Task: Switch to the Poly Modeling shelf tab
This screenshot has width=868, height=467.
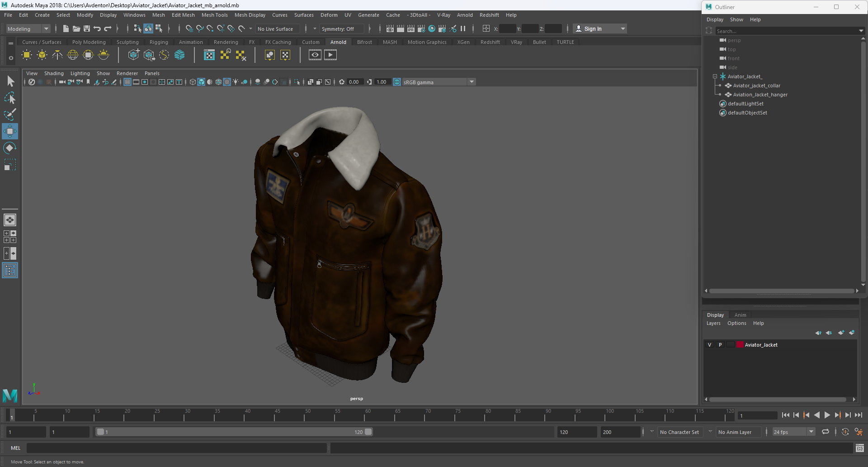Action: pyautogui.click(x=89, y=42)
